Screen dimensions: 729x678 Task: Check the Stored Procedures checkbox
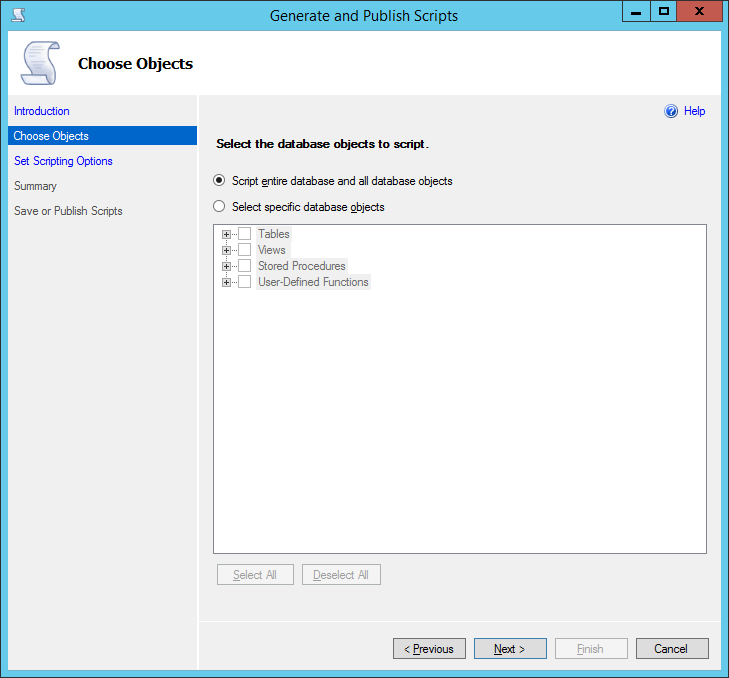coord(244,266)
